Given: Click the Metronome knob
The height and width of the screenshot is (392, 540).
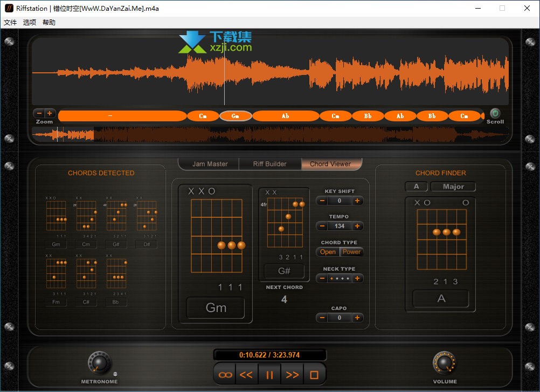Looking at the screenshot, I should click(x=100, y=363).
